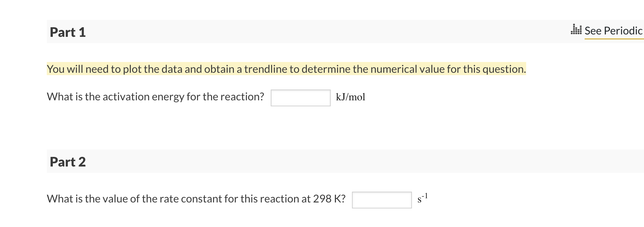The image size is (644, 227).
Task: Select the Part 2 header
Action: tap(67, 162)
